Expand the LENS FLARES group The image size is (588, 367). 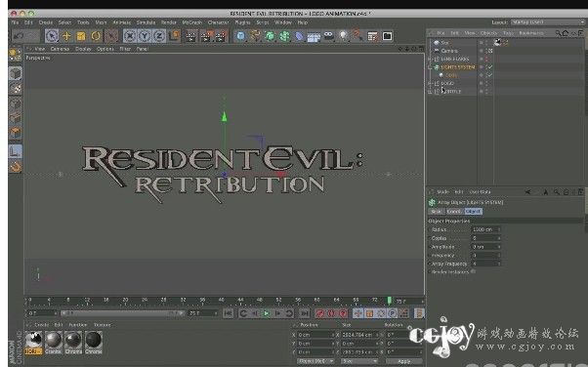(430, 59)
